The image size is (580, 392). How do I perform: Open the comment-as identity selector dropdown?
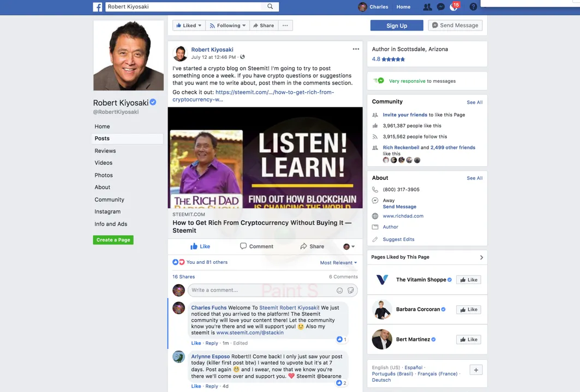tap(349, 246)
